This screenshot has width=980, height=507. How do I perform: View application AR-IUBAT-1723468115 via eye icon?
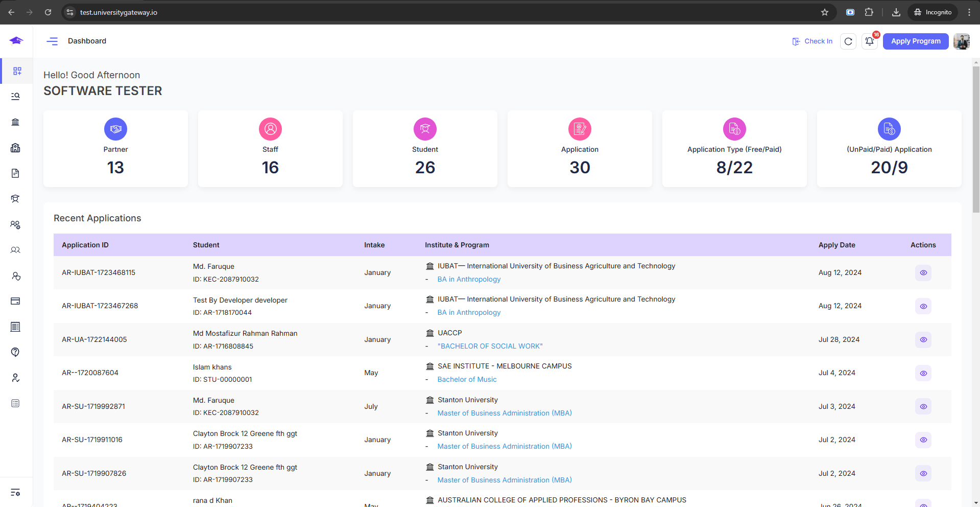click(923, 273)
